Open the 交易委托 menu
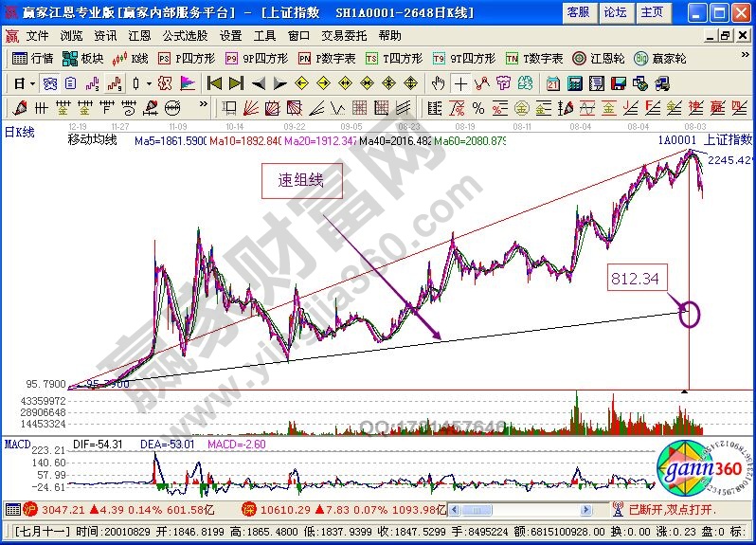The height and width of the screenshot is (545, 756). [343, 35]
